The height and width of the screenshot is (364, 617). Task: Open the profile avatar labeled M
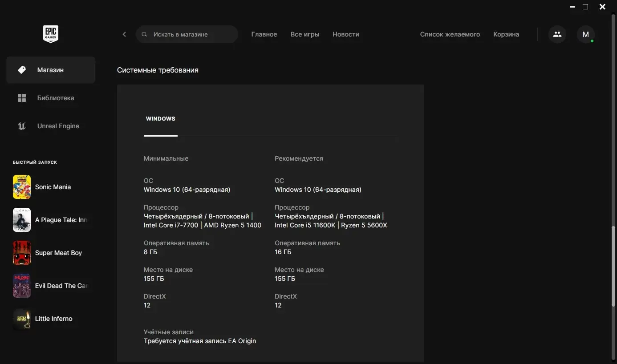click(586, 34)
